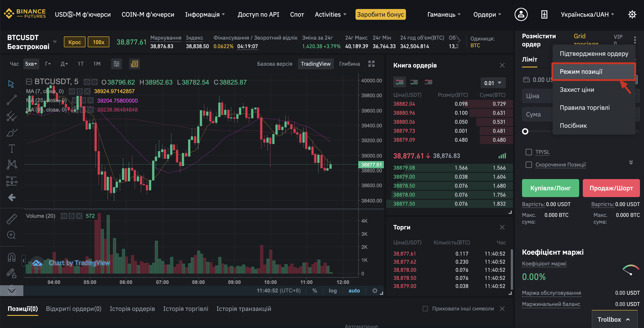Open the Крос margin mode button
This screenshot has height=328, width=644.
(x=74, y=42)
